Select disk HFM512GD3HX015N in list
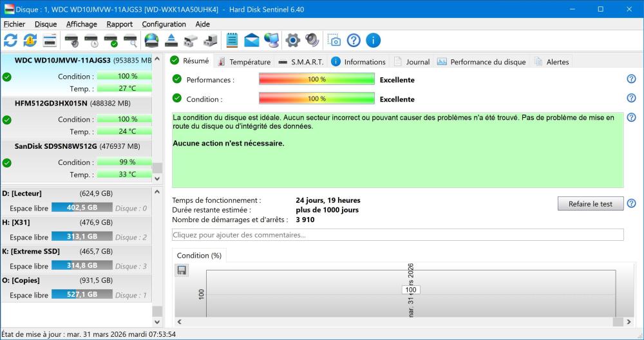Screen dimensions: 644x340 coord(77,117)
